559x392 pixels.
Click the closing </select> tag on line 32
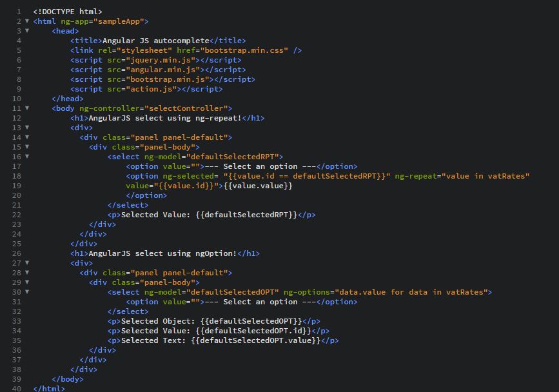coord(128,311)
